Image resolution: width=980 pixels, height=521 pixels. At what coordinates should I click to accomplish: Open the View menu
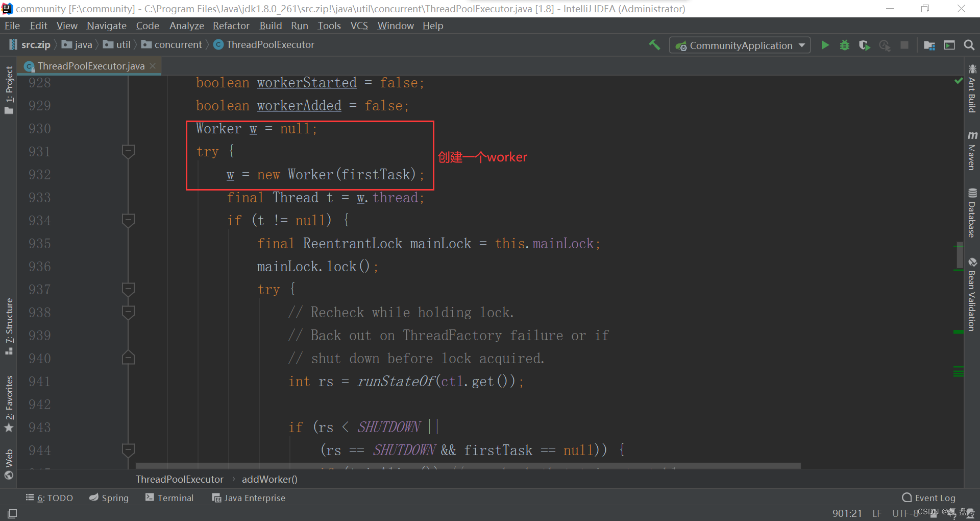(x=67, y=26)
